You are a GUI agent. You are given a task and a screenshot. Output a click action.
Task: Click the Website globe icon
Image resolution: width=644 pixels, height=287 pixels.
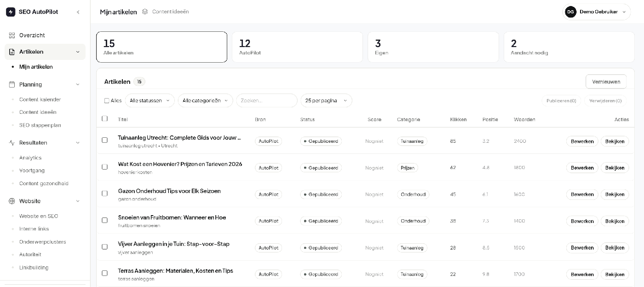pos(12,201)
